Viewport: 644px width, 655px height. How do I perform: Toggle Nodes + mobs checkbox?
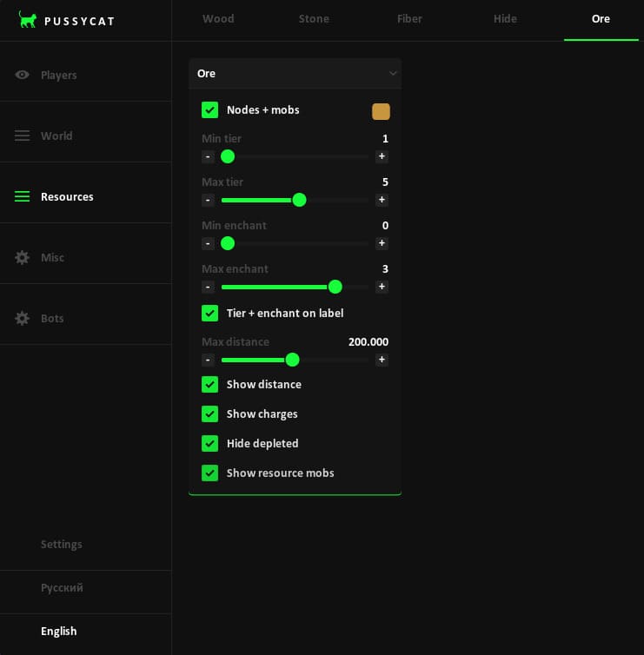[x=209, y=109]
